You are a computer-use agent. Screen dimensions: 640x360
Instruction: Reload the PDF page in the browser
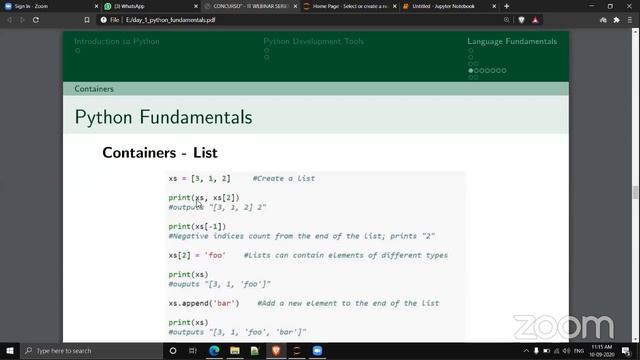[x=36, y=20]
